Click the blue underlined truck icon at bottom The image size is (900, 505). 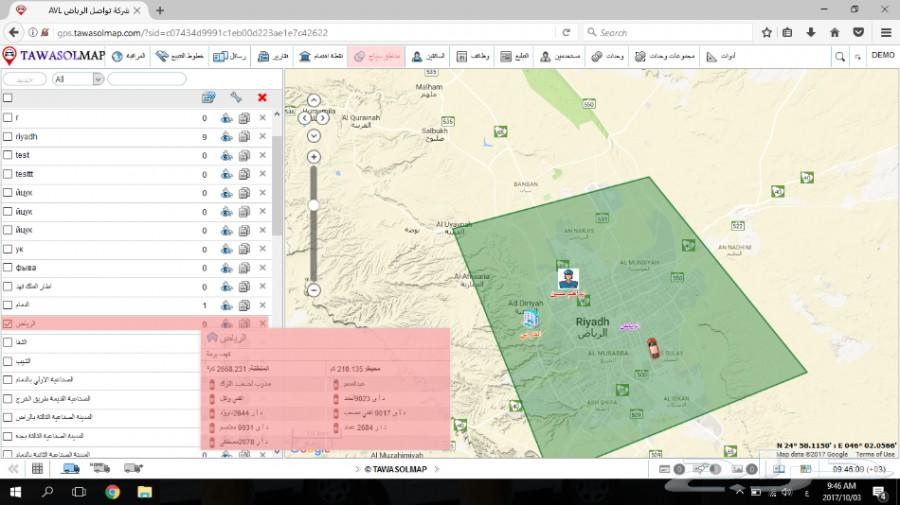[x=71, y=469]
